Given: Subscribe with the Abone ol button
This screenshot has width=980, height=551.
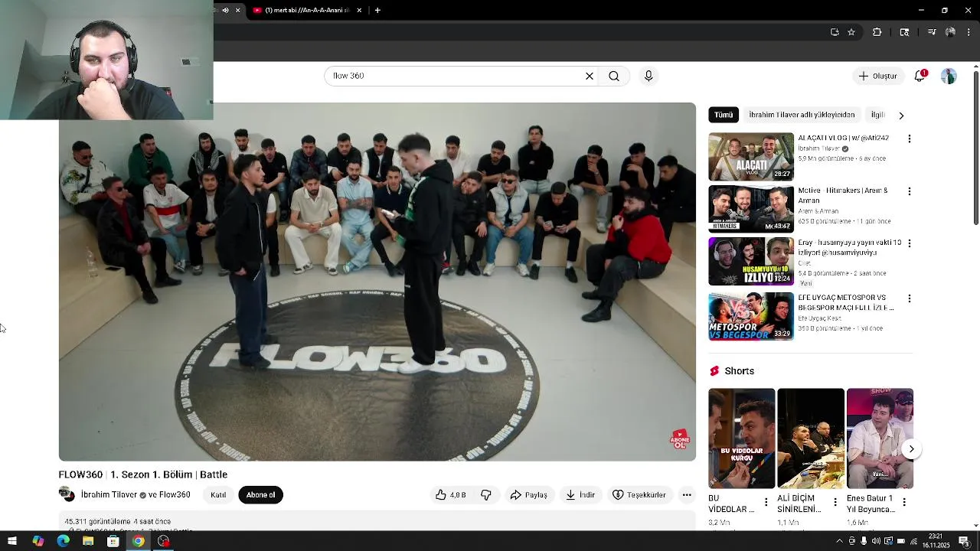Looking at the screenshot, I should coord(260,495).
